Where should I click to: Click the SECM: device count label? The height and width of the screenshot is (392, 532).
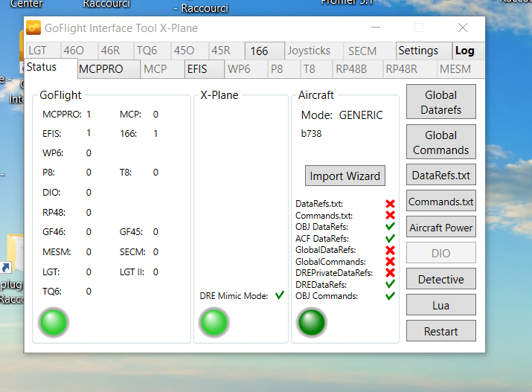pos(132,252)
